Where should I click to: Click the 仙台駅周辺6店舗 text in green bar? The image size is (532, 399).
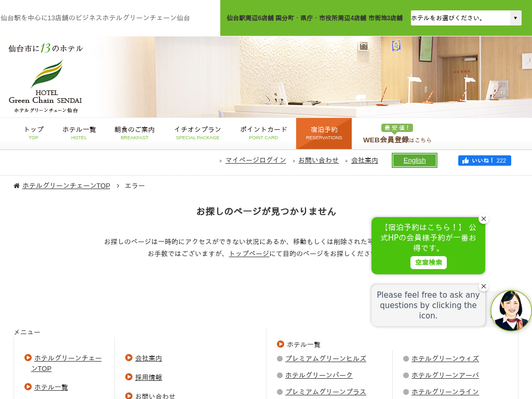coord(250,18)
